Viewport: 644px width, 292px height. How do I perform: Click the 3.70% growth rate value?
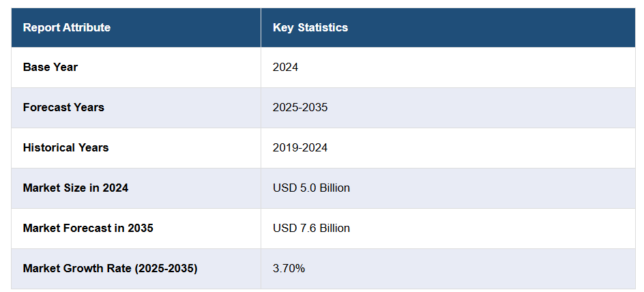tap(289, 269)
